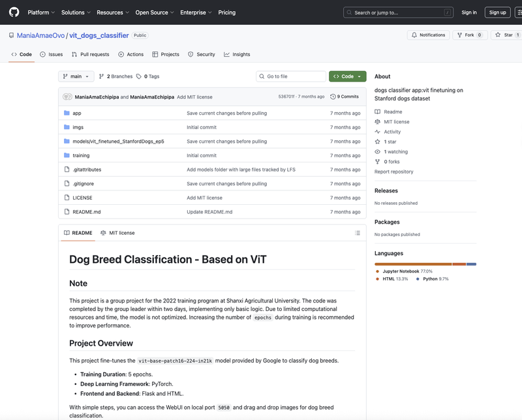Click the book icon beside Readme in About
The image size is (522, 420).
click(x=378, y=112)
